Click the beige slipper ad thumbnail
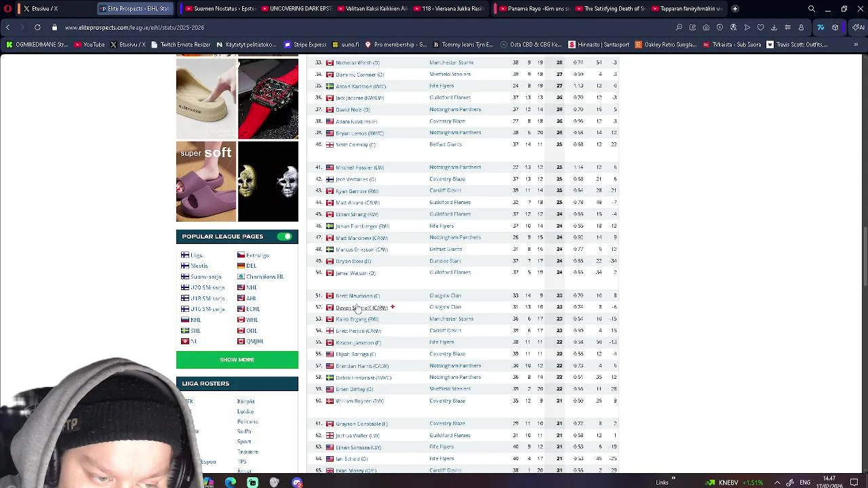The image size is (868, 488). tap(206, 98)
